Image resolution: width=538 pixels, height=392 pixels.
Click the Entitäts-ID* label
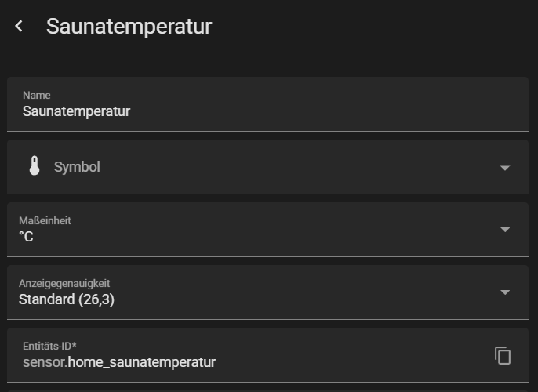click(x=49, y=346)
